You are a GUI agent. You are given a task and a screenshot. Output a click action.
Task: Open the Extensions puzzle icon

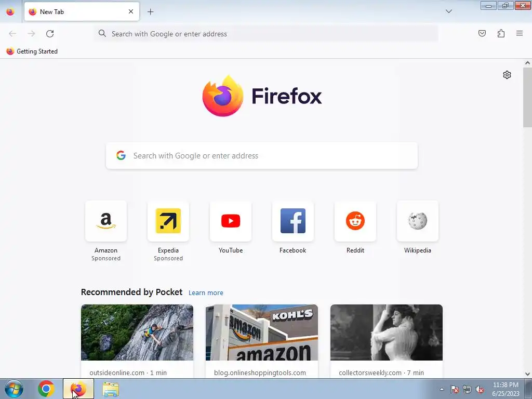501,33
